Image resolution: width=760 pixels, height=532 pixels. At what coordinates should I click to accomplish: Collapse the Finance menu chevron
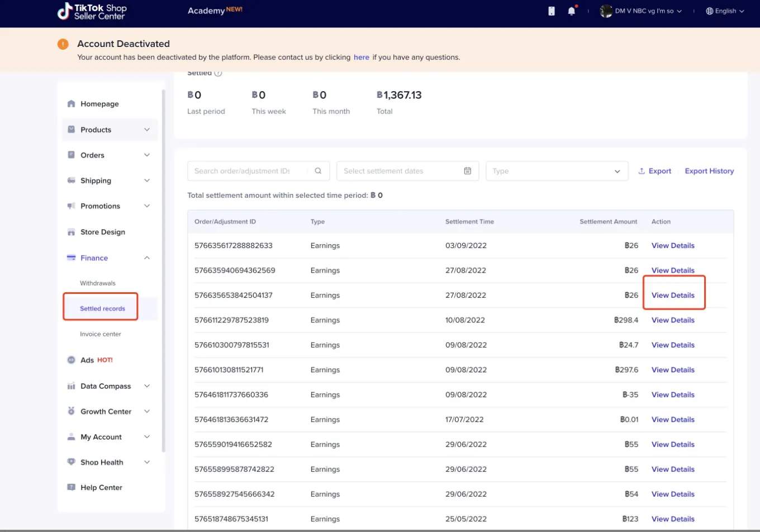[147, 258]
